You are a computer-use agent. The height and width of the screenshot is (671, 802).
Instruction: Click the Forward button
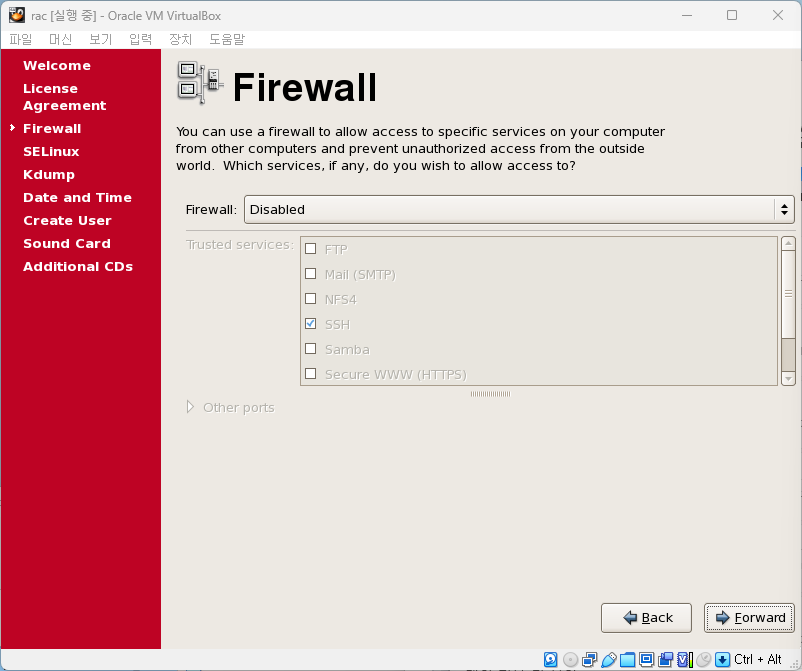point(749,618)
